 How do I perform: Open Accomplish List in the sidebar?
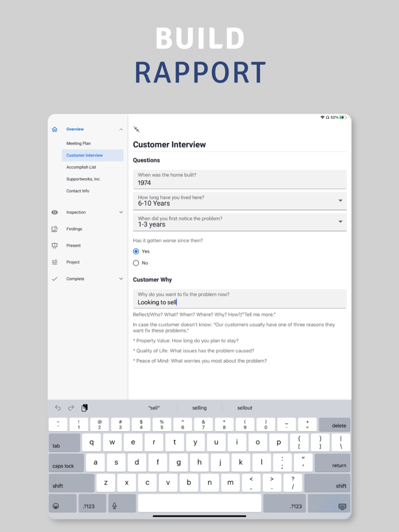pyautogui.click(x=81, y=167)
